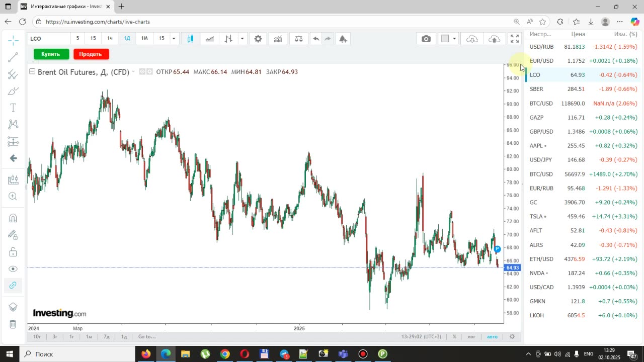Set the chart range to 7д
Viewport: 644px width, 362px height.
click(x=107, y=336)
